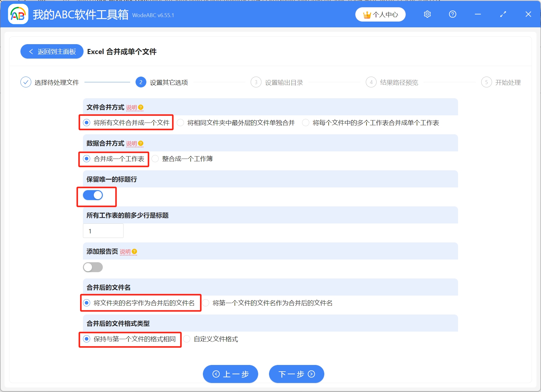This screenshot has width=541, height=392.
Task: Disable the 保留唯一的标题行 toggle
Action: pos(93,195)
